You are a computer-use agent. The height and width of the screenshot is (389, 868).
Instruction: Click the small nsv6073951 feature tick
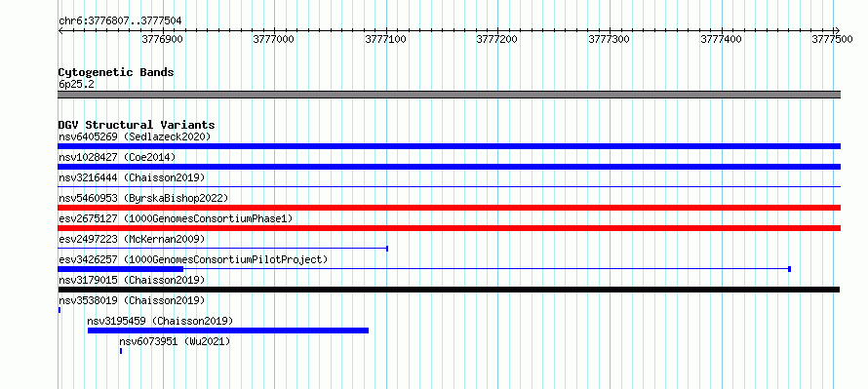tap(121, 351)
